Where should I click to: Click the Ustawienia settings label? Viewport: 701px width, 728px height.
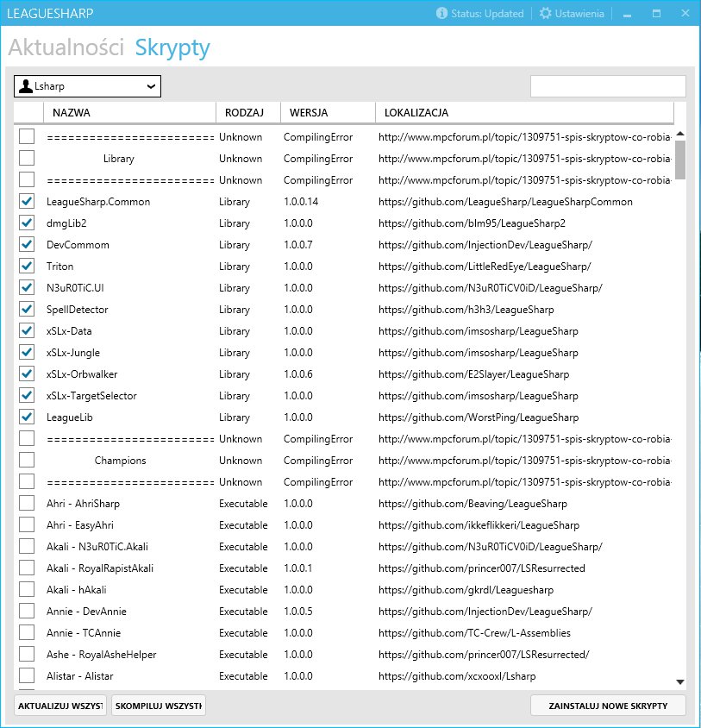579,14
